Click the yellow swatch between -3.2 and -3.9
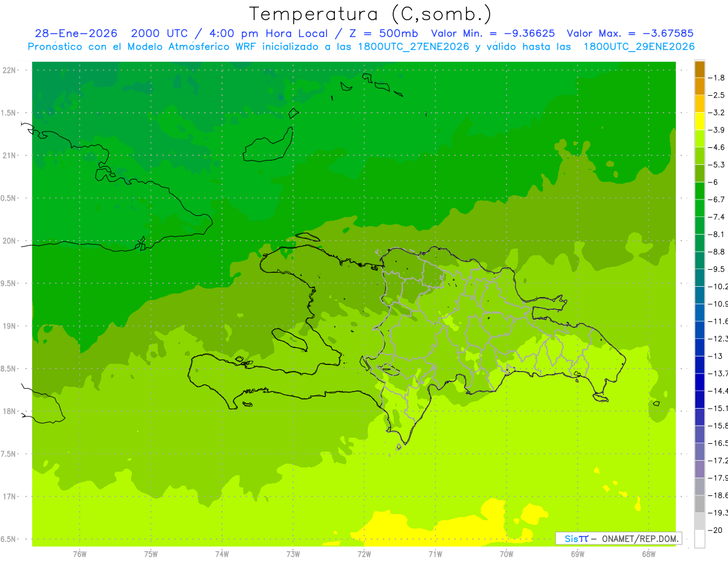The image size is (728, 562). (699, 121)
